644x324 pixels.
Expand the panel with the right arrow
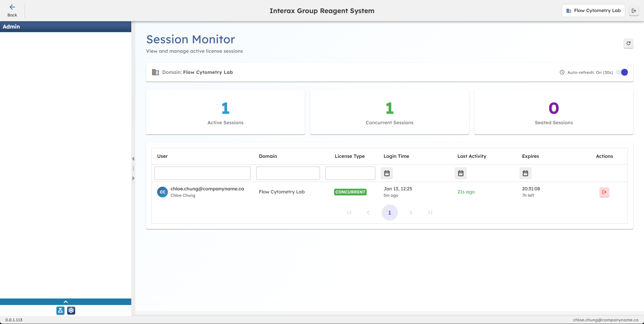click(x=133, y=179)
